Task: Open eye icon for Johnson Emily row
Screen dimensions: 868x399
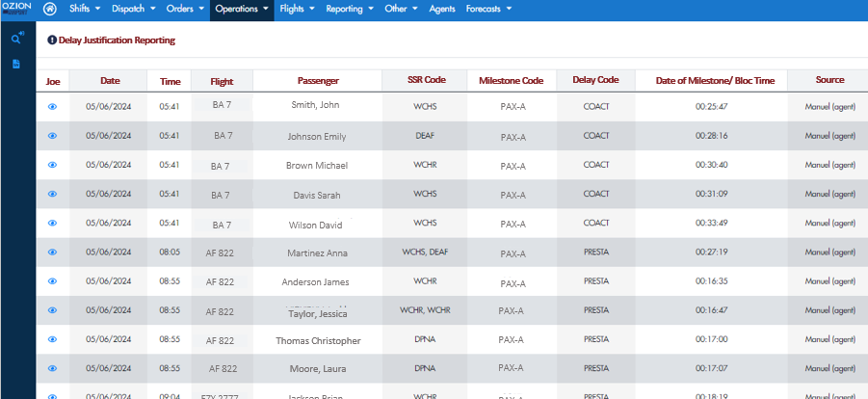Action: pos(53,136)
